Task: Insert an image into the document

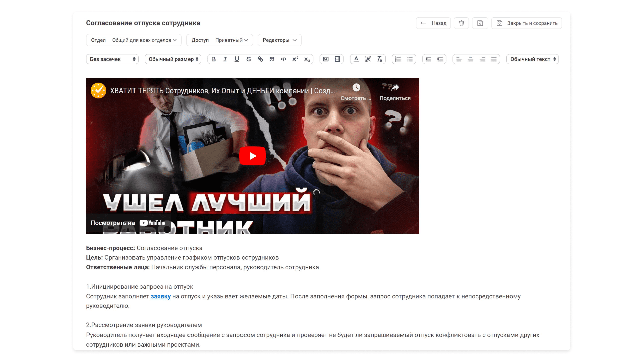Action: click(x=326, y=59)
